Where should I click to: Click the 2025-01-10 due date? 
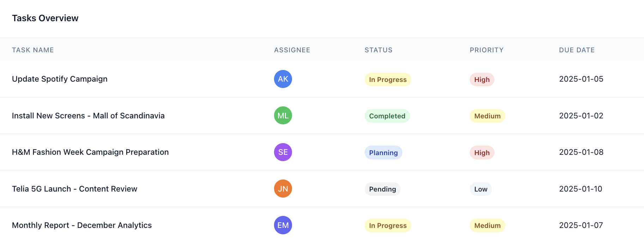pos(581,189)
